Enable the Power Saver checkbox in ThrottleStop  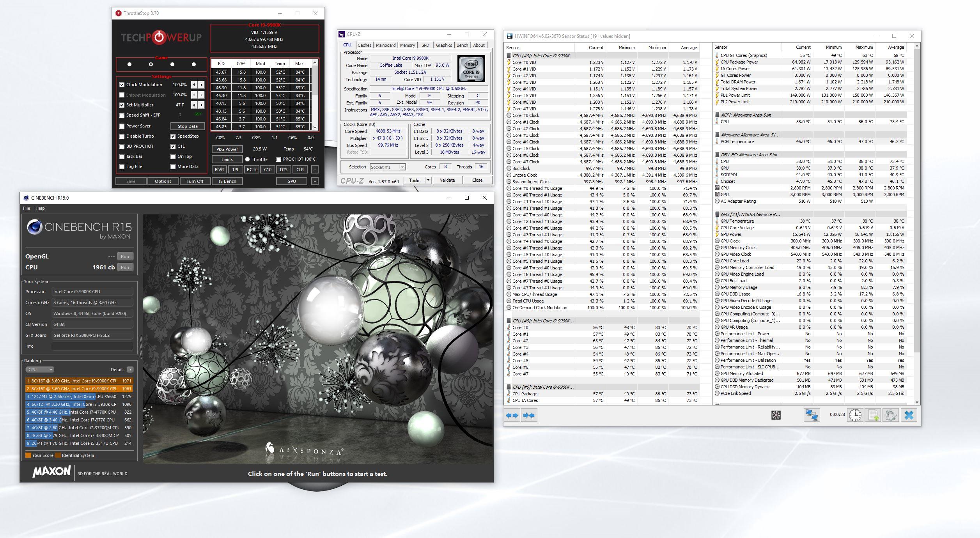point(122,126)
